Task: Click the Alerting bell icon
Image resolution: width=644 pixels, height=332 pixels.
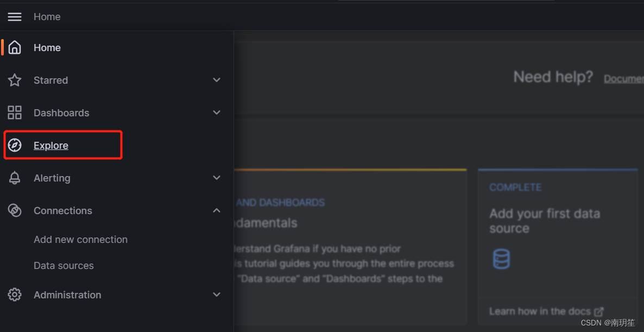Action: coord(14,178)
